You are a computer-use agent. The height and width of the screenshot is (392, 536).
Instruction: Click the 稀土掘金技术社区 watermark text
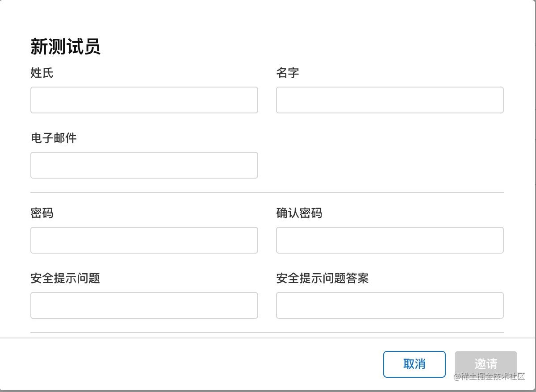point(490,377)
